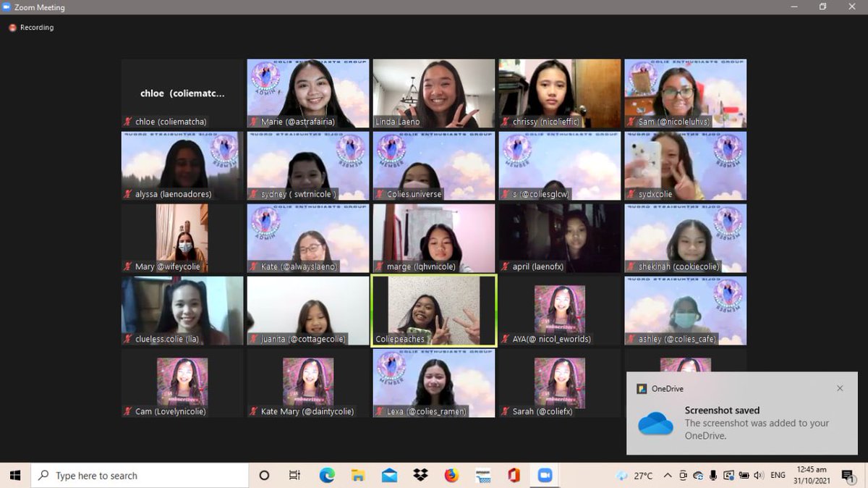Screen dimensions: 868x488
Task: Click the Cortana circle icon in taskbar
Action: click(x=264, y=476)
